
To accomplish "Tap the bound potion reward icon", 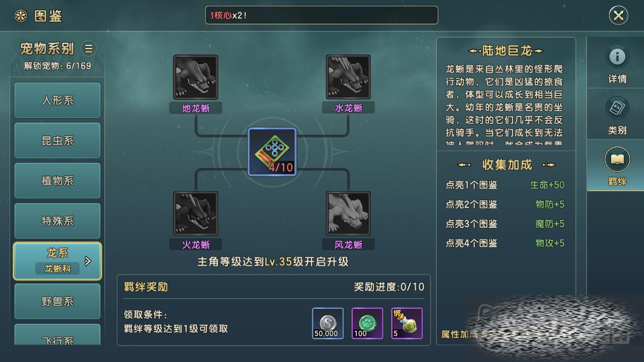I will pos(407,323).
